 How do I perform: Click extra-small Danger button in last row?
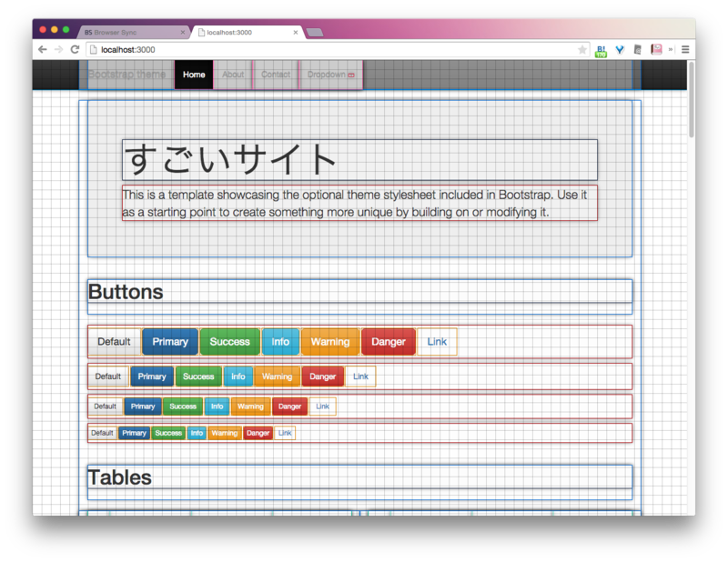click(x=258, y=433)
